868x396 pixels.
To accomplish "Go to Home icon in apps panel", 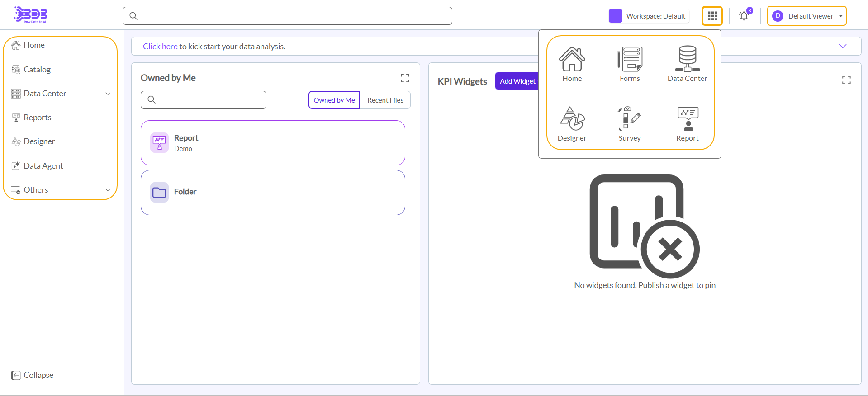I will click(x=572, y=64).
